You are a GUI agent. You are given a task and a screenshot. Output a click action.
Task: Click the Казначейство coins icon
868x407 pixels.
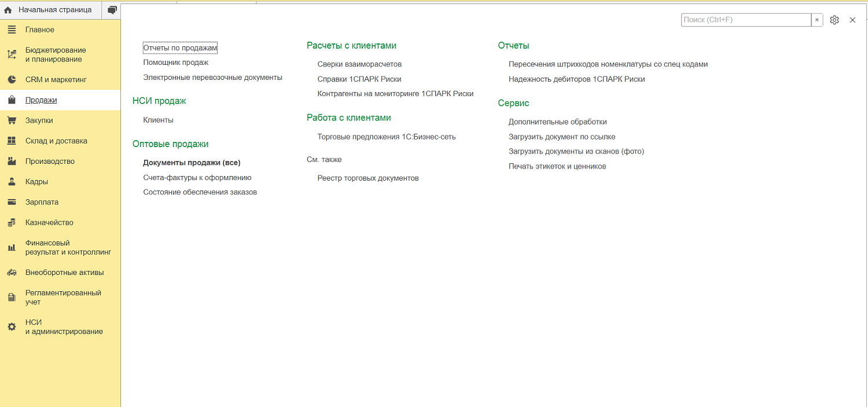tap(12, 223)
